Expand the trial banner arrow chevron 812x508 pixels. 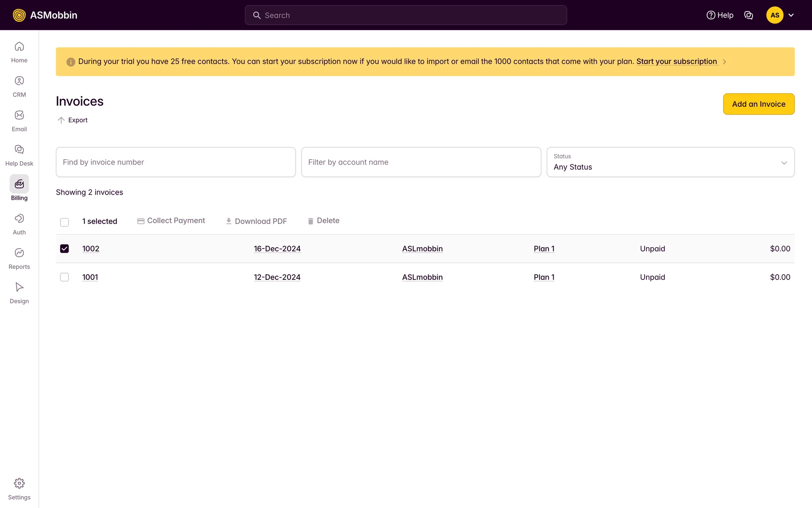coord(724,62)
